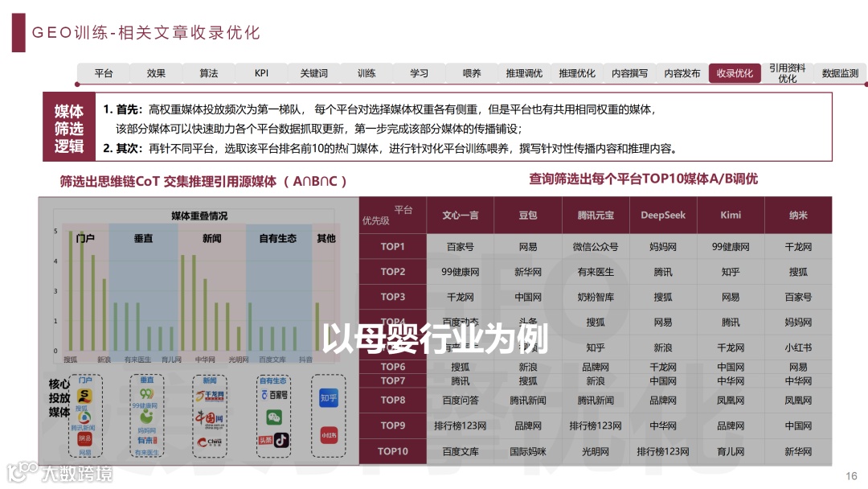The width and height of the screenshot is (868, 489).
Task: Click the 媒体筛选逻辑 heading box
Action: click(69, 129)
